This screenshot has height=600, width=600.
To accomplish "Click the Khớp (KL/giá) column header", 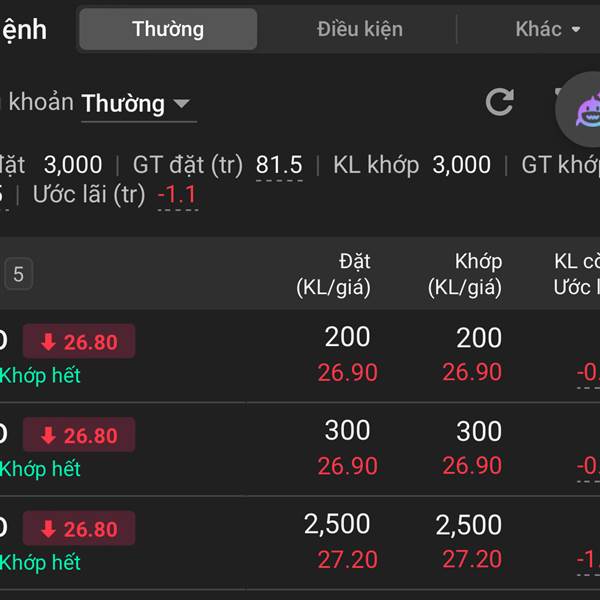I will tap(465, 274).
